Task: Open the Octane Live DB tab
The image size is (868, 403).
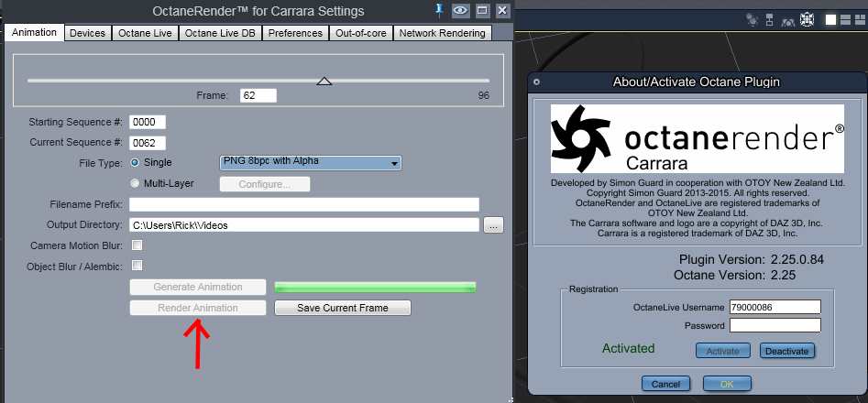Action: coord(220,33)
